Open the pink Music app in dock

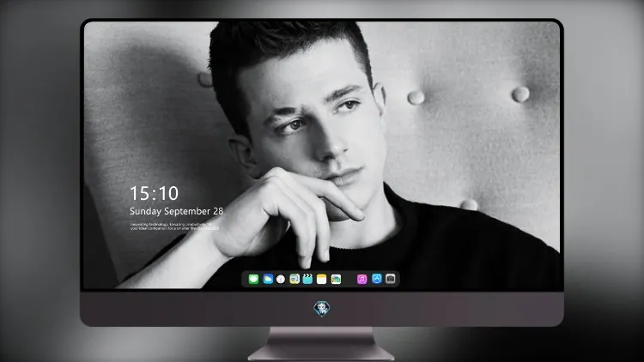[x=361, y=279]
